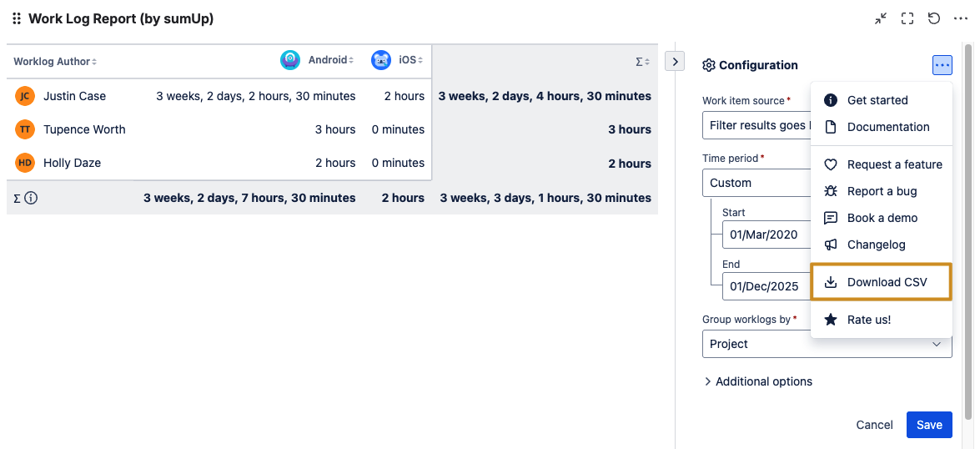
Task: Enter full screen with the expand icon
Action: click(907, 18)
